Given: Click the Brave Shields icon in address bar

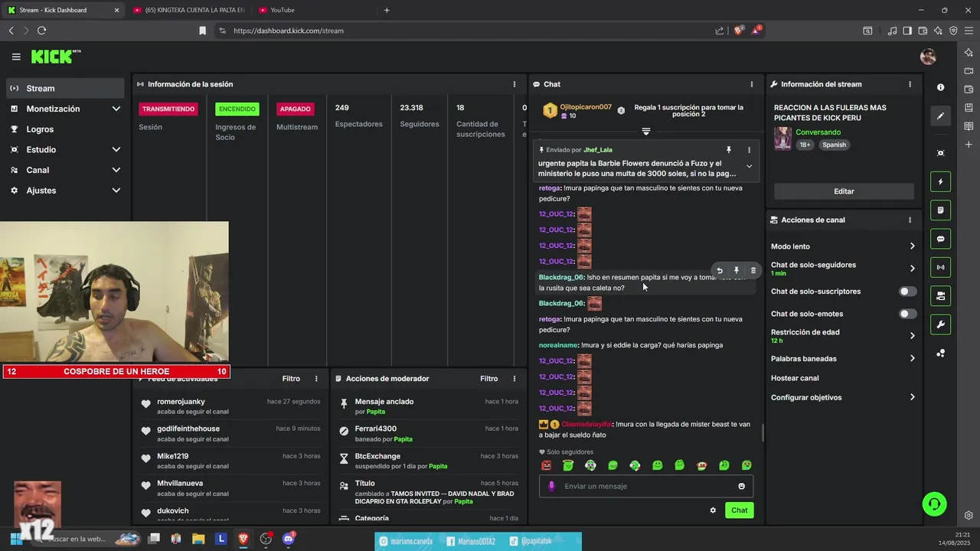Looking at the screenshot, I should point(739,31).
